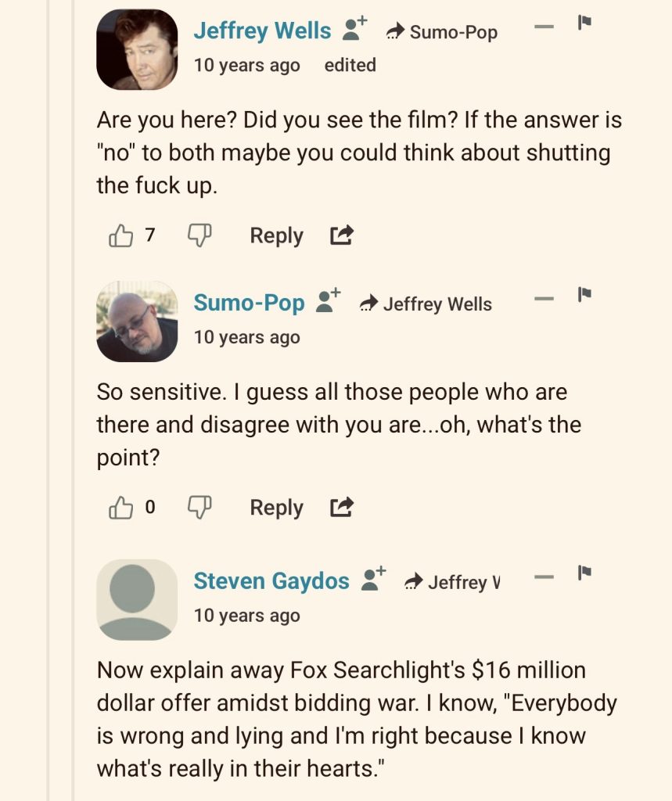Follow Sumo-Pop via the add-user icon

point(329,302)
